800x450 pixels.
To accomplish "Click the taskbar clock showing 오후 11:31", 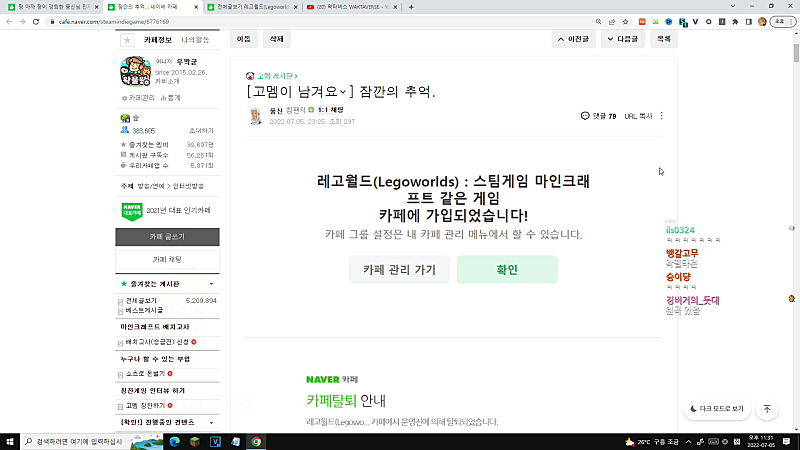I will click(761, 441).
